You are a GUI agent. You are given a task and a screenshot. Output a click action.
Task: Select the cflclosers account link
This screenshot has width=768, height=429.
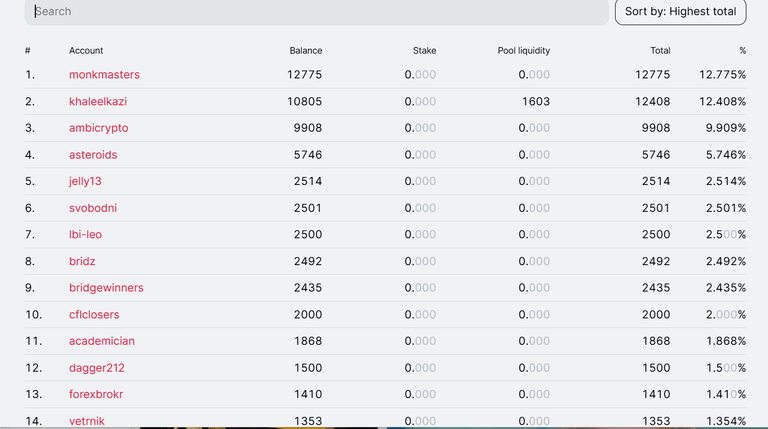94,314
